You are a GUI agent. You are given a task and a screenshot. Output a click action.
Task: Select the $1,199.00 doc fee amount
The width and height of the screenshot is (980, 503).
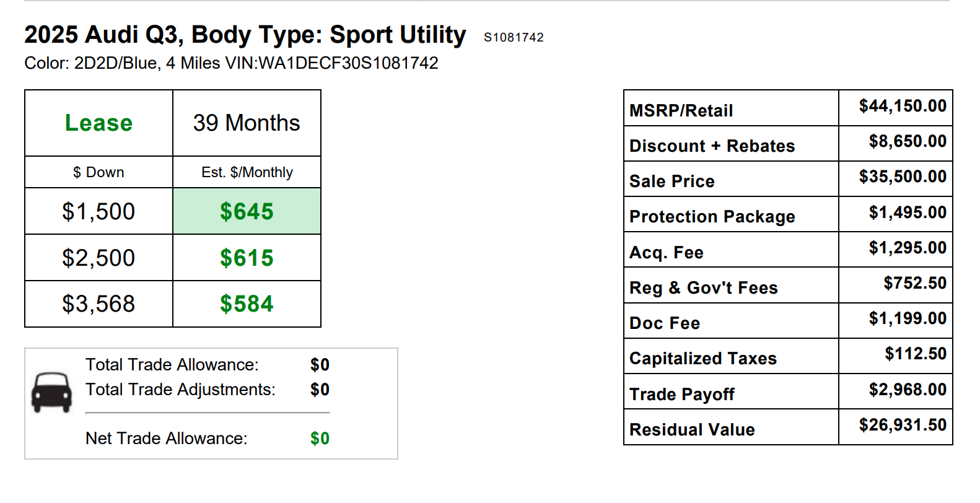click(908, 318)
